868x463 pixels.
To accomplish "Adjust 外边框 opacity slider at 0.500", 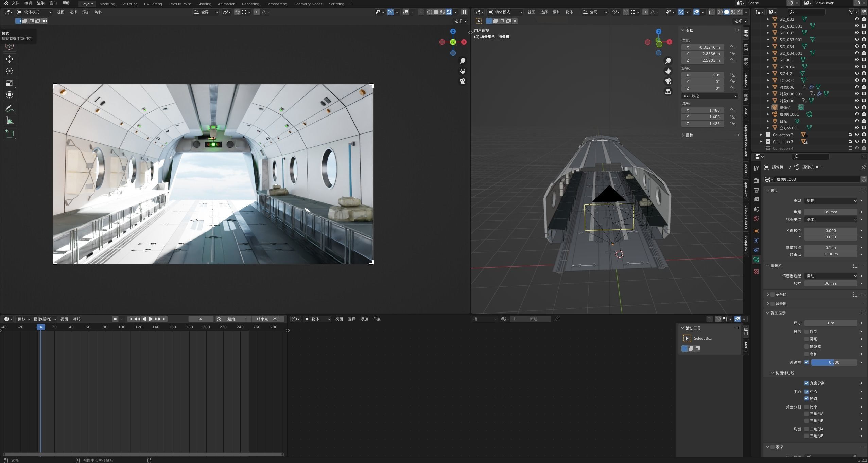I will [x=834, y=362].
